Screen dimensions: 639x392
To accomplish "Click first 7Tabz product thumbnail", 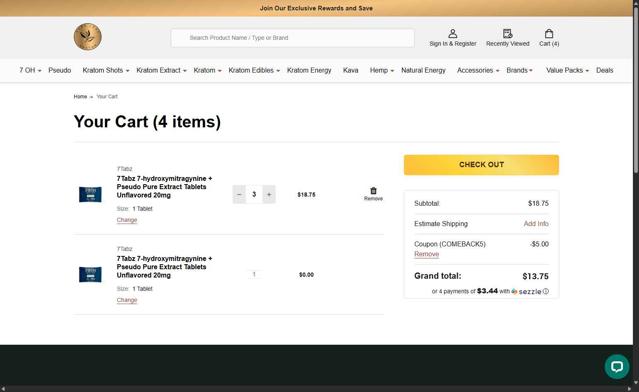I will 90,194.
